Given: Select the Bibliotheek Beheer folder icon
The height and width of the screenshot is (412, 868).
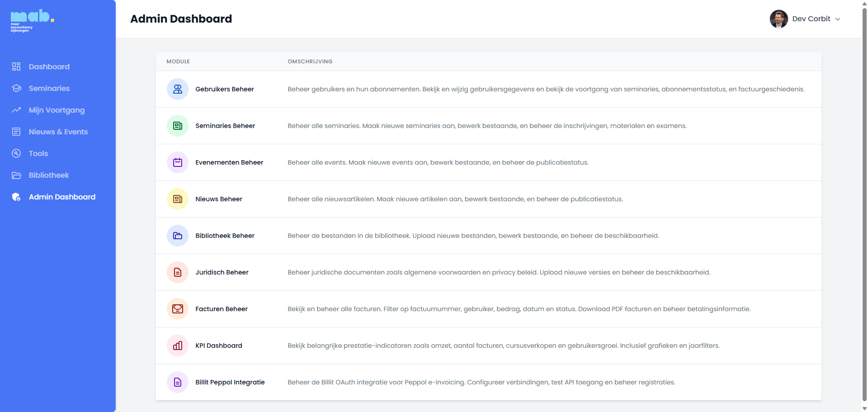Looking at the screenshot, I should pos(177,236).
